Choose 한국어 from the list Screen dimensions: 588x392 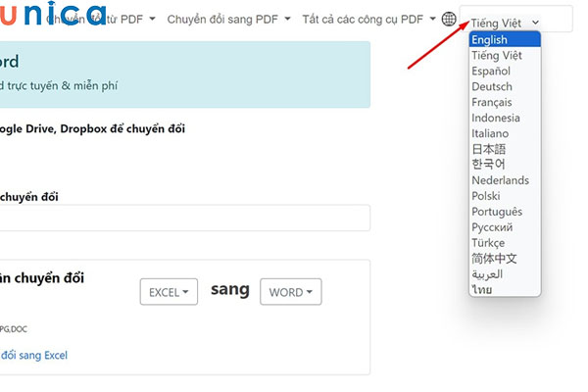click(505, 165)
